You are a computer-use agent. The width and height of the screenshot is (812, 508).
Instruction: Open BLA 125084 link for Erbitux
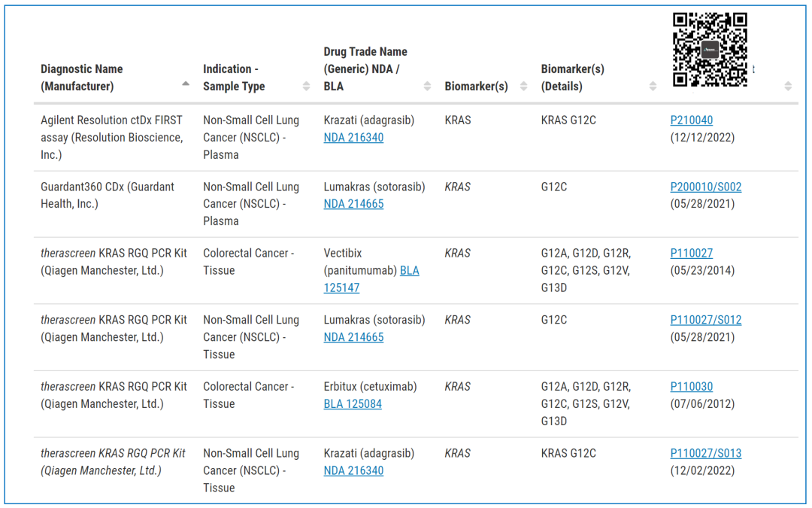[353, 404]
